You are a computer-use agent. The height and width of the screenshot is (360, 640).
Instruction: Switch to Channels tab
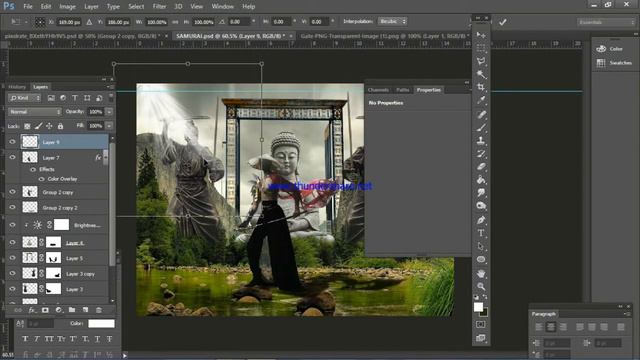(378, 90)
